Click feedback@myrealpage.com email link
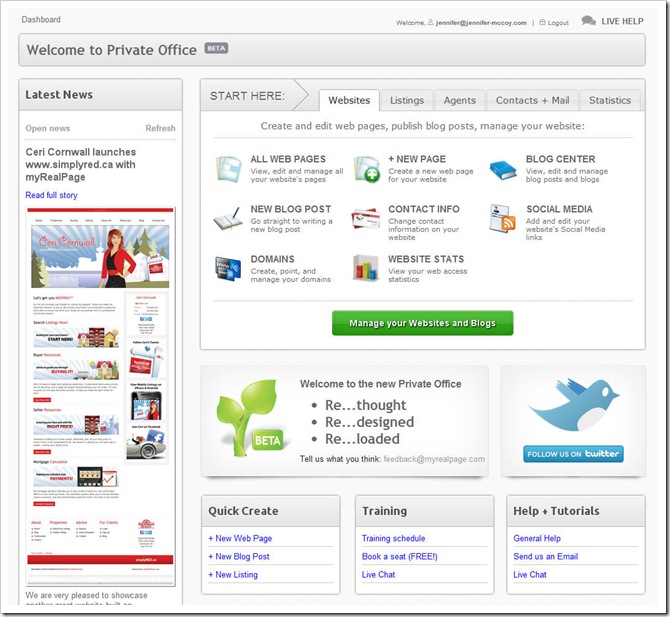 pyautogui.click(x=434, y=459)
